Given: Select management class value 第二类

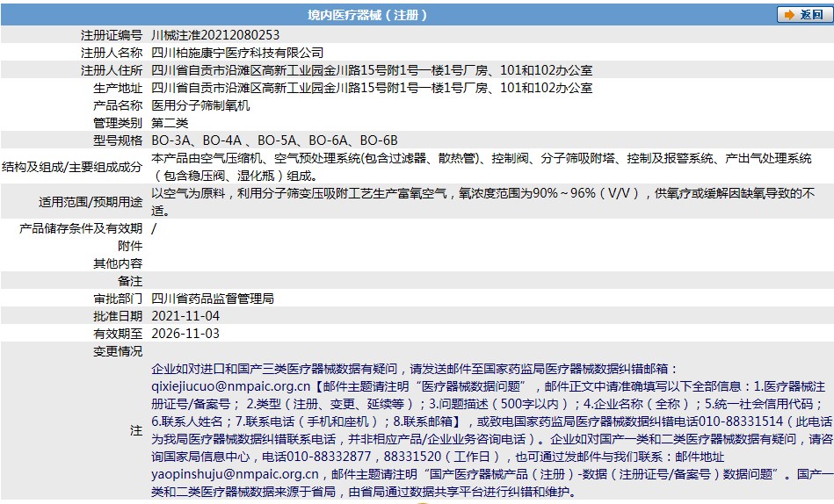Looking at the screenshot, I should click(x=170, y=123).
